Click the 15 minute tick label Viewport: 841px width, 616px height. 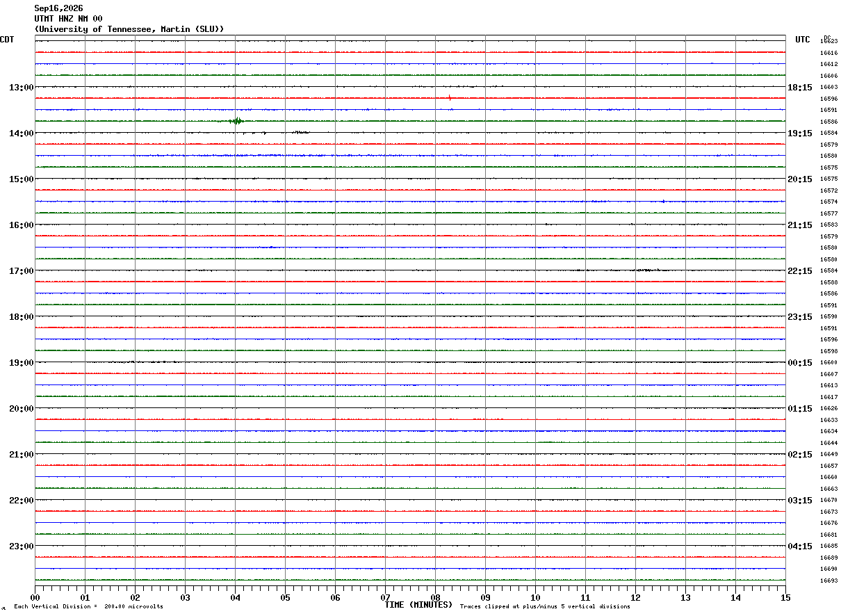click(785, 597)
